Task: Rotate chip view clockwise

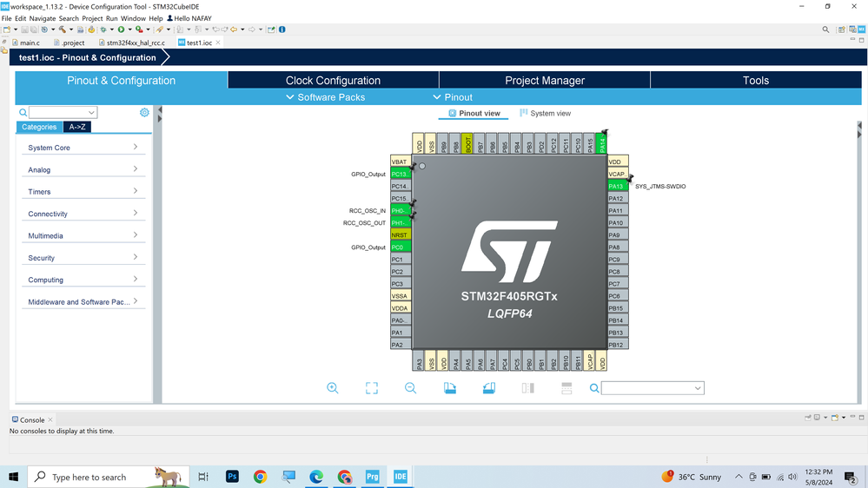Action: (x=449, y=388)
